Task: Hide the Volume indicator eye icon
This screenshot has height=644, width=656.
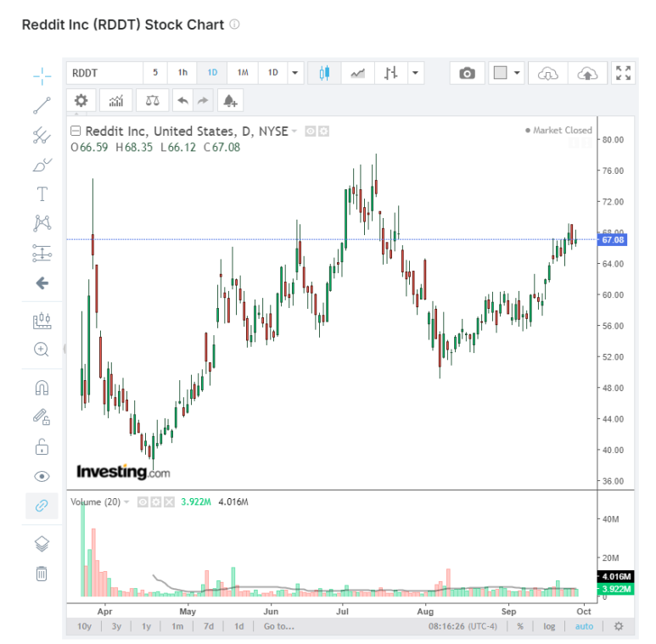Action: pos(143,501)
